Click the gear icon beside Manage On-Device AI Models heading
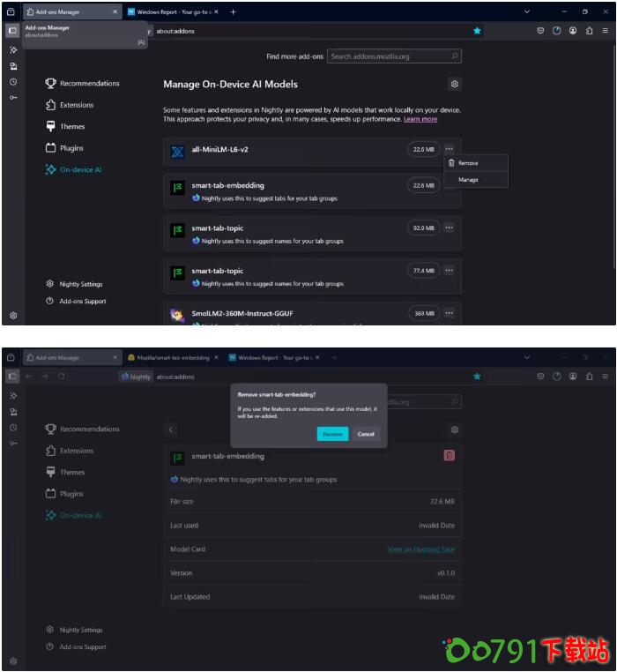Viewport: 617px width, 672px height. click(x=455, y=84)
